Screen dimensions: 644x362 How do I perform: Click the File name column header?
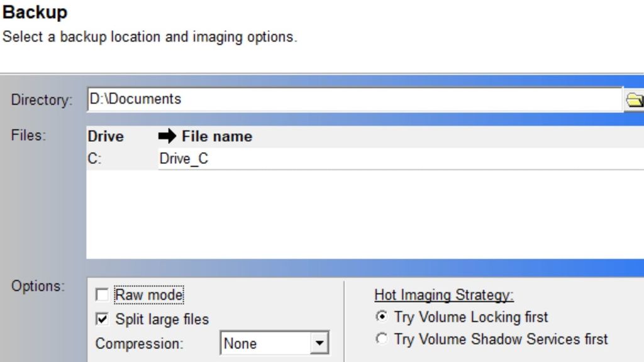pos(216,136)
